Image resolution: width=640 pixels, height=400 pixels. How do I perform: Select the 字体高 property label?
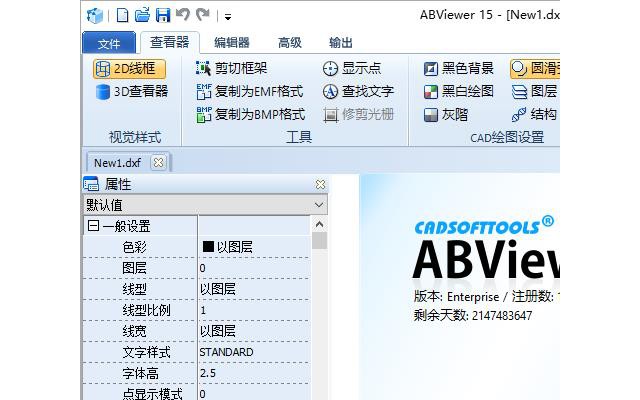140,373
